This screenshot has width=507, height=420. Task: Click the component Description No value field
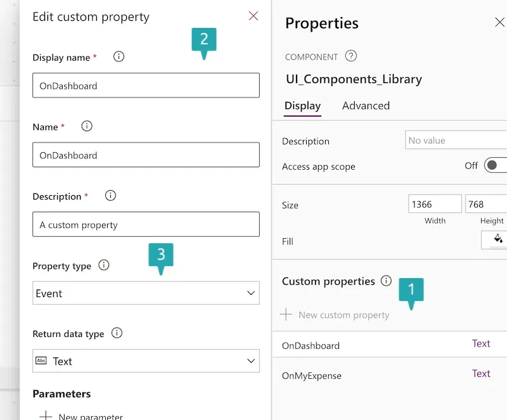(x=456, y=140)
